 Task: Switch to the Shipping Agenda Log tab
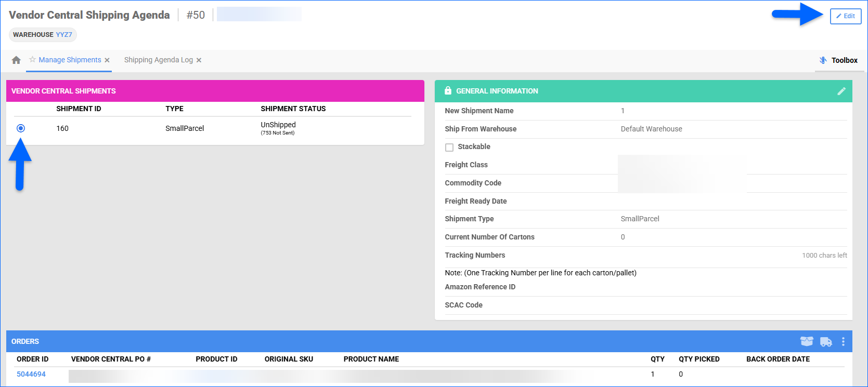click(x=158, y=60)
